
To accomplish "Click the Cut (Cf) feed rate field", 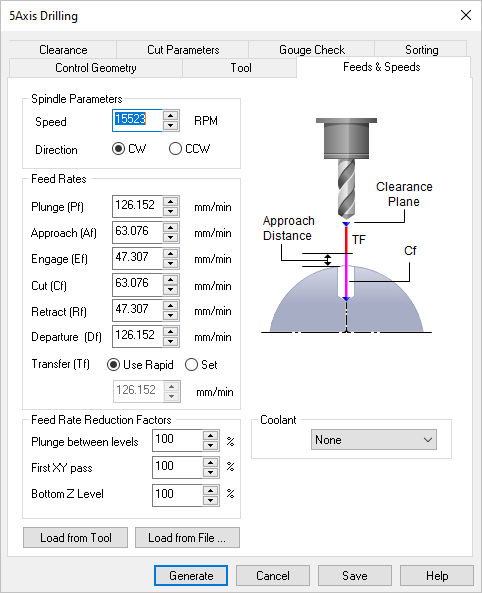I will pyautogui.click(x=137, y=284).
